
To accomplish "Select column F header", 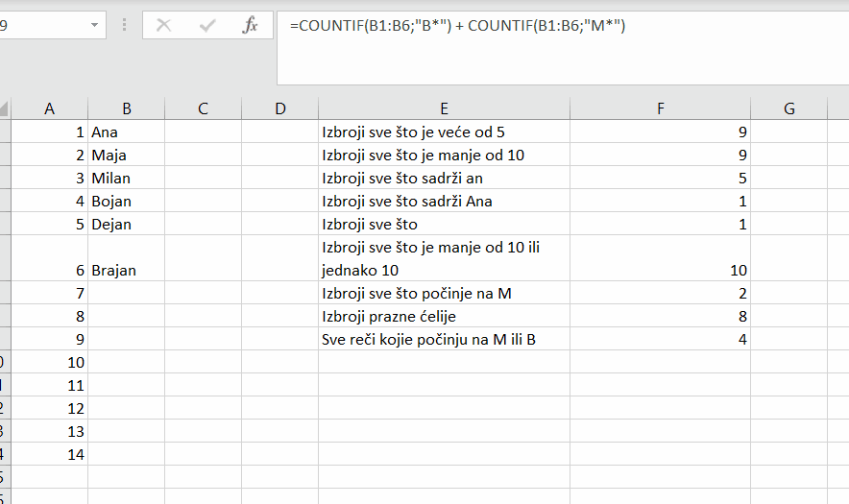I will tap(660, 108).
